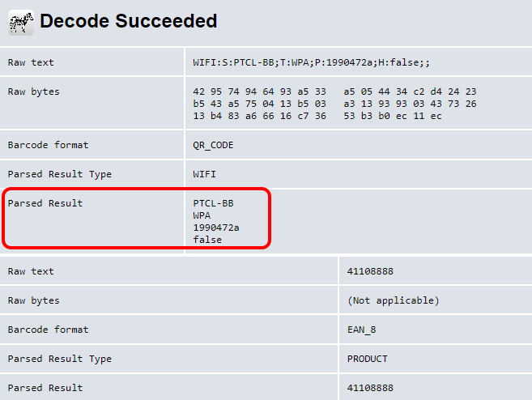The height and width of the screenshot is (400, 532).
Task: Click the first Raw text label
Action: coord(31,62)
